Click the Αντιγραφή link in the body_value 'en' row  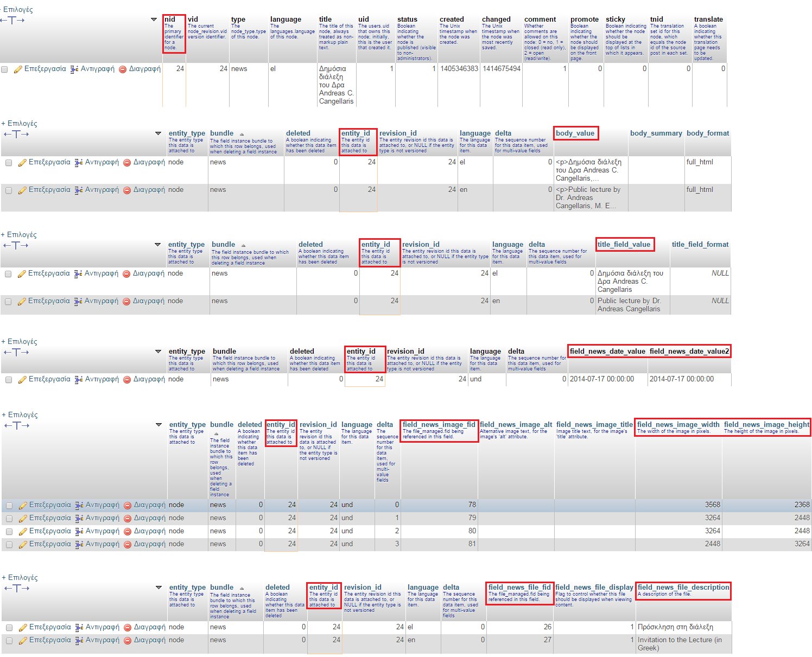[x=102, y=190]
